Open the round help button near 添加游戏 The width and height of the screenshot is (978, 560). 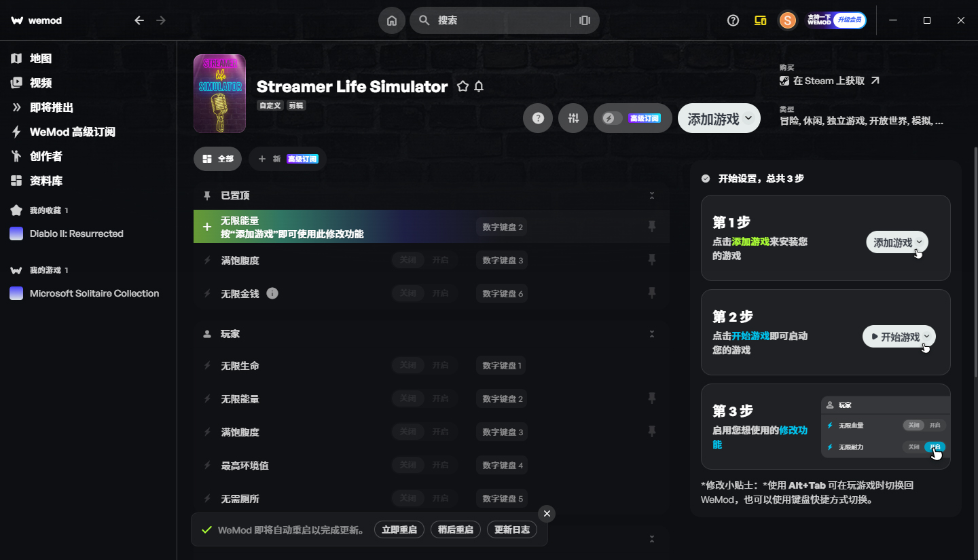(538, 118)
